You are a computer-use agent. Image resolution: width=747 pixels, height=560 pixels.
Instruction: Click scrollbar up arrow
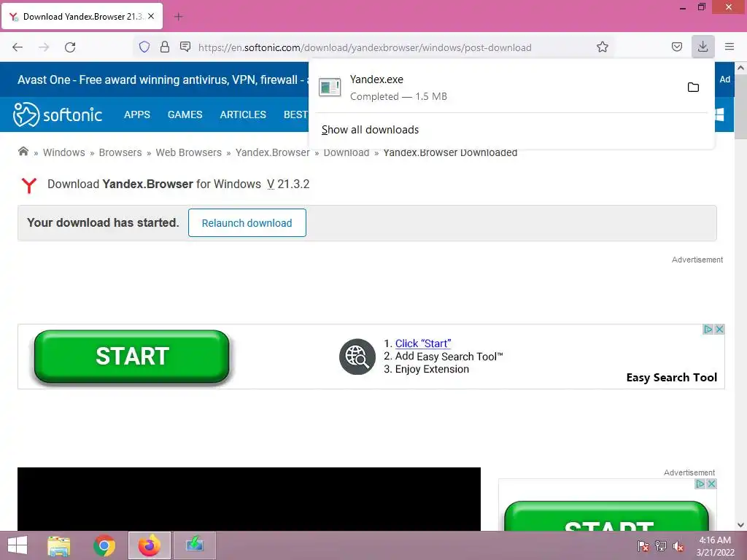[x=740, y=68]
